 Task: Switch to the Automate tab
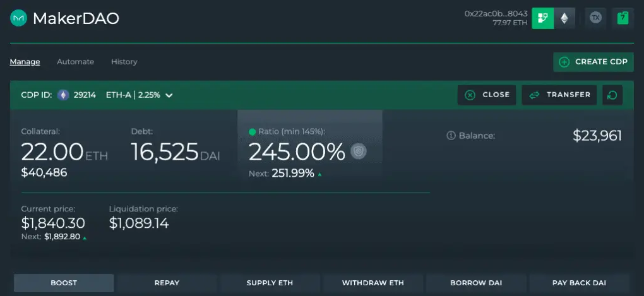click(75, 62)
